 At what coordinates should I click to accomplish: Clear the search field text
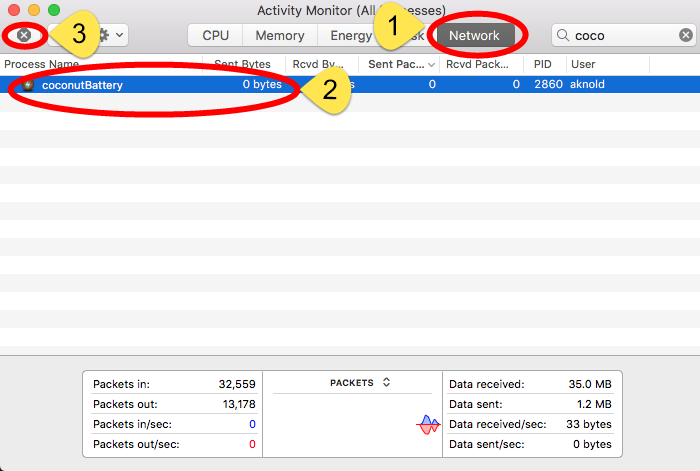coord(685,35)
